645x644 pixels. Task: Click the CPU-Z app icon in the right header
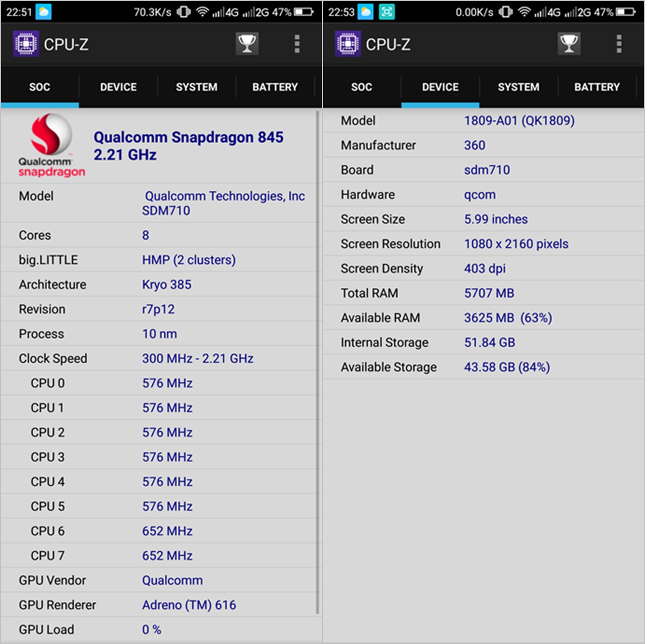pyautogui.click(x=348, y=44)
